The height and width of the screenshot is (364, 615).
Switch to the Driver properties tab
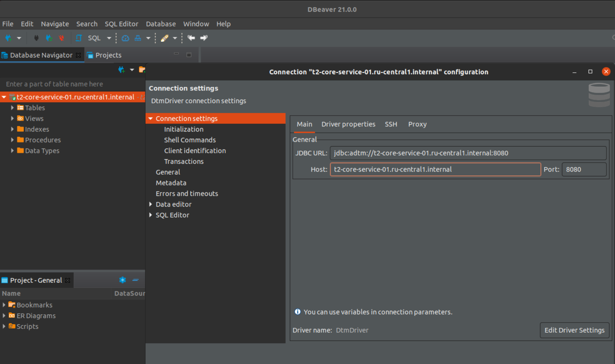[x=348, y=124]
